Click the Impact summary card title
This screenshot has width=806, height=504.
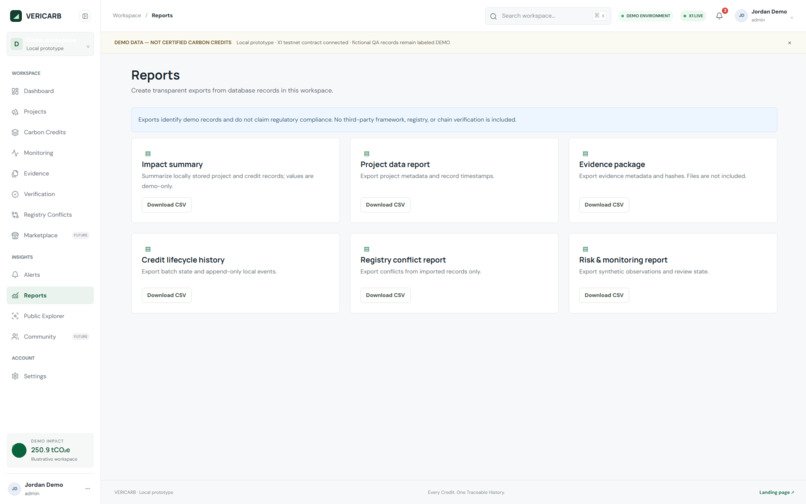point(172,165)
